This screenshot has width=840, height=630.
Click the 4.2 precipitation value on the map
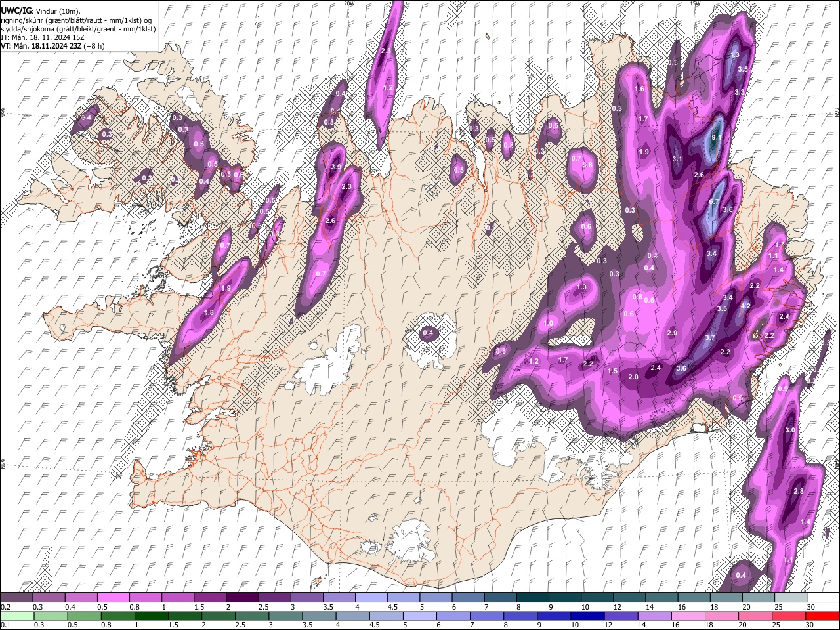click(x=745, y=306)
